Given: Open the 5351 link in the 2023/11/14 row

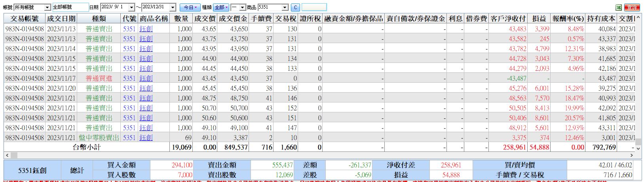Looking at the screenshot, I should pos(129,49).
